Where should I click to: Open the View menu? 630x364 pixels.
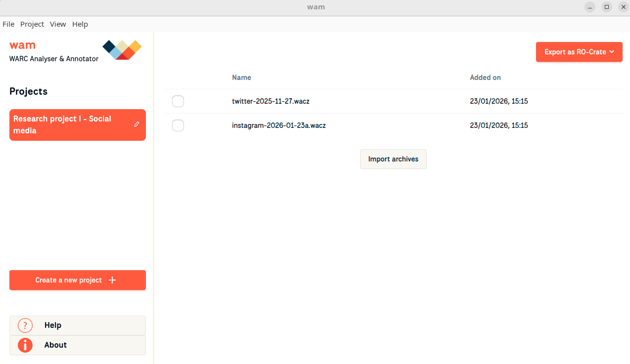pos(58,24)
